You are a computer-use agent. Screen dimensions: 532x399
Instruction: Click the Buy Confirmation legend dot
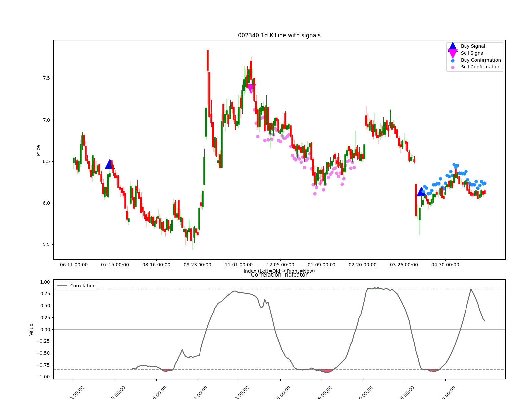(453, 61)
